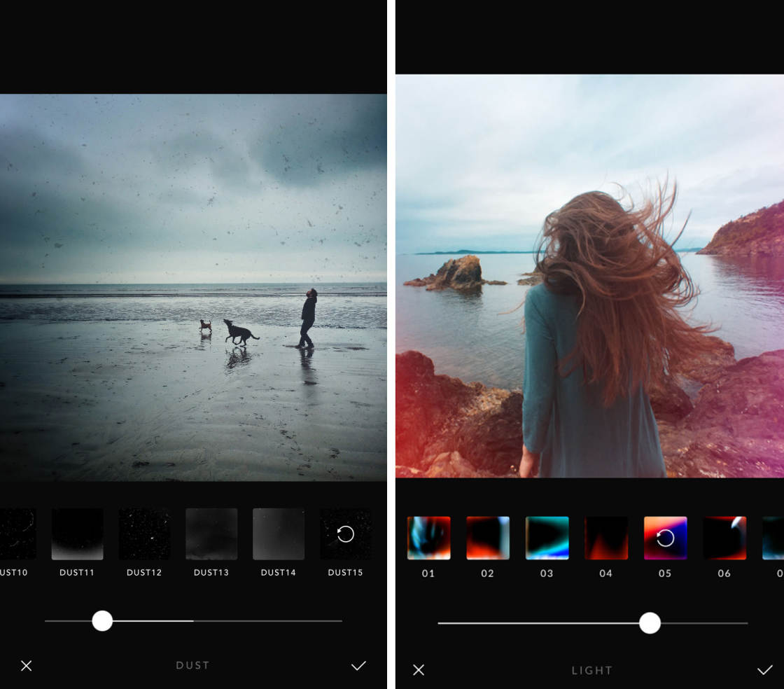The height and width of the screenshot is (689, 784).
Task: Select the DUST14 texture thumbnail
Action: click(279, 534)
